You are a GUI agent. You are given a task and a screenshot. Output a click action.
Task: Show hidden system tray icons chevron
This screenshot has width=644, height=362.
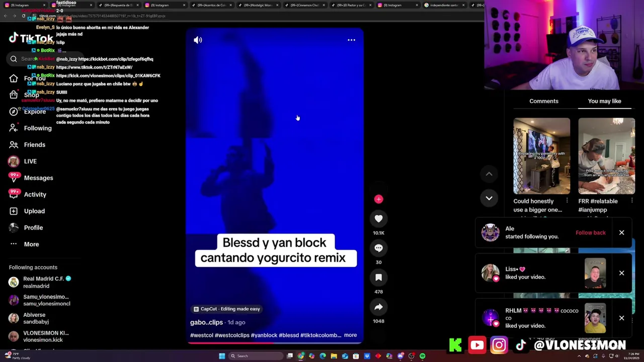(579, 356)
